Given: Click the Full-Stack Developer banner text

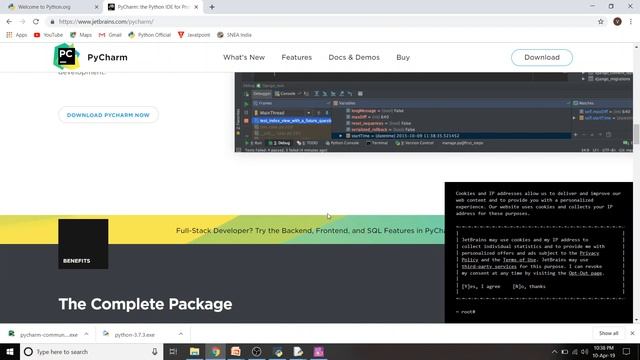Looking at the screenshot, I should 310,231.
